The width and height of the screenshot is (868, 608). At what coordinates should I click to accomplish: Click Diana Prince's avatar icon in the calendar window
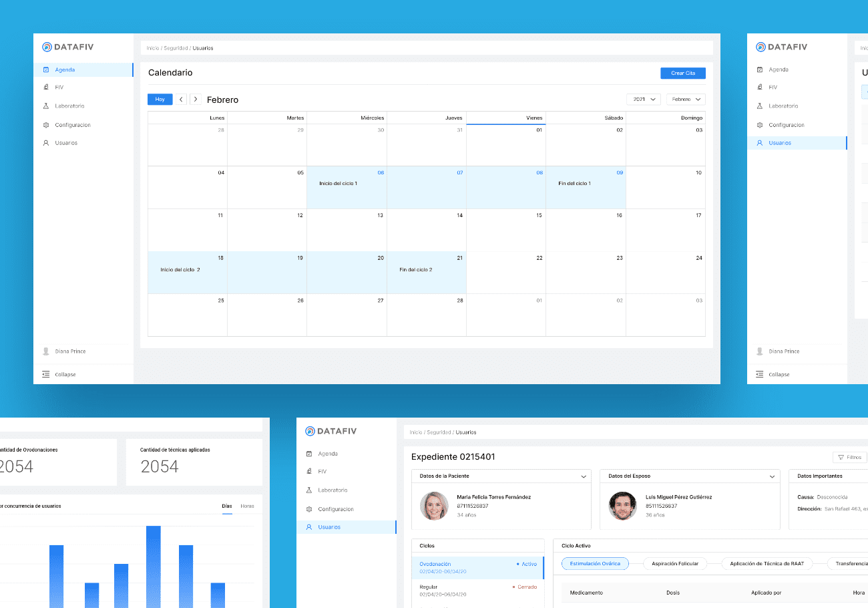click(46, 351)
